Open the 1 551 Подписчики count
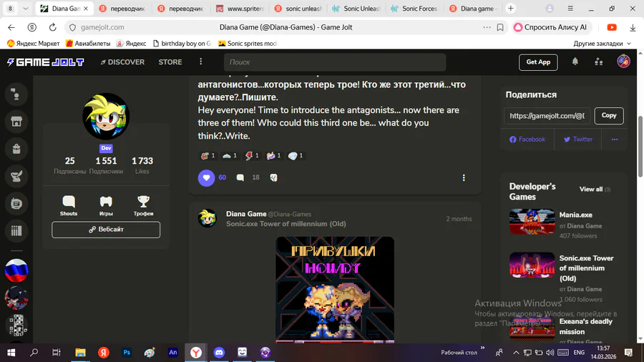The height and width of the screenshot is (362, 644). tap(106, 165)
